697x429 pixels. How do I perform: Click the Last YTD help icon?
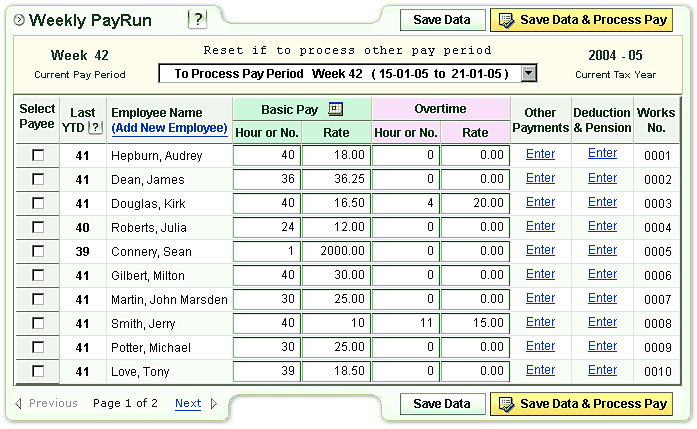point(95,128)
